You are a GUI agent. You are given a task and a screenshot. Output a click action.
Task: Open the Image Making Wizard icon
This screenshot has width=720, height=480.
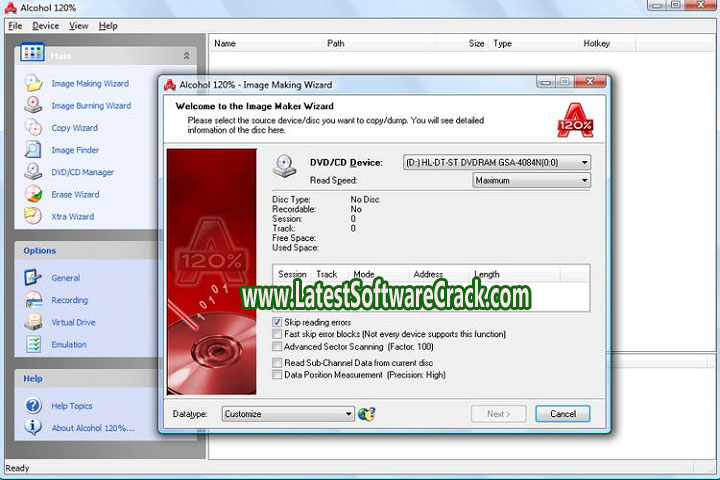[33, 83]
